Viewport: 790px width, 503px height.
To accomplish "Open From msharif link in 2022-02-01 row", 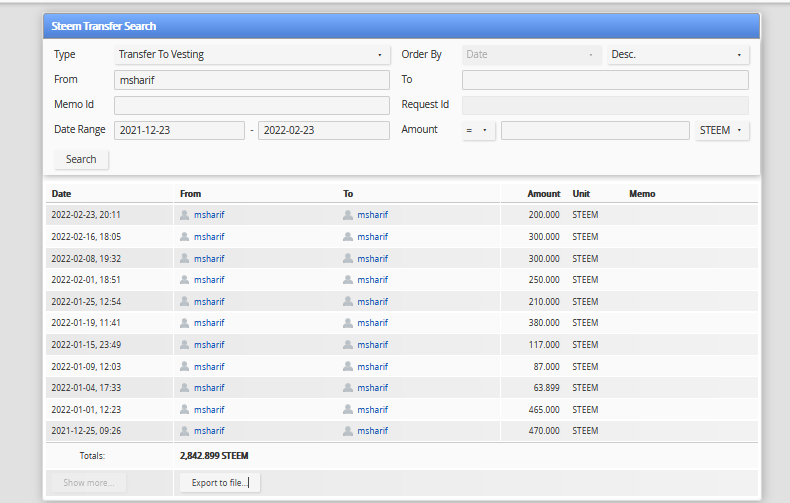I will coord(209,280).
